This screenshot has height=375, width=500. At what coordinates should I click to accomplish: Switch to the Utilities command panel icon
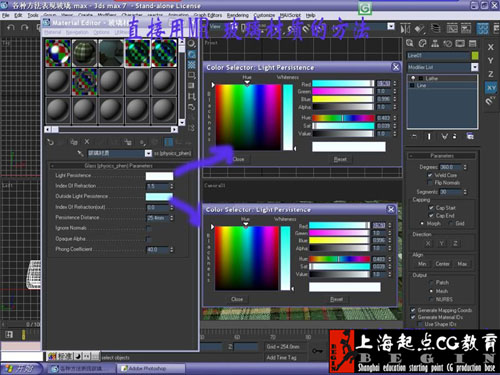(x=472, y=43)
